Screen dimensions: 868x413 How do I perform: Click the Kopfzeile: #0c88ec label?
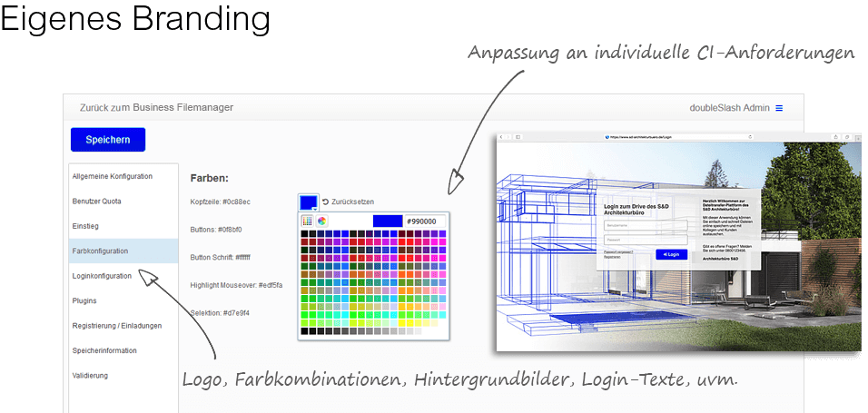tap(221, 202)
